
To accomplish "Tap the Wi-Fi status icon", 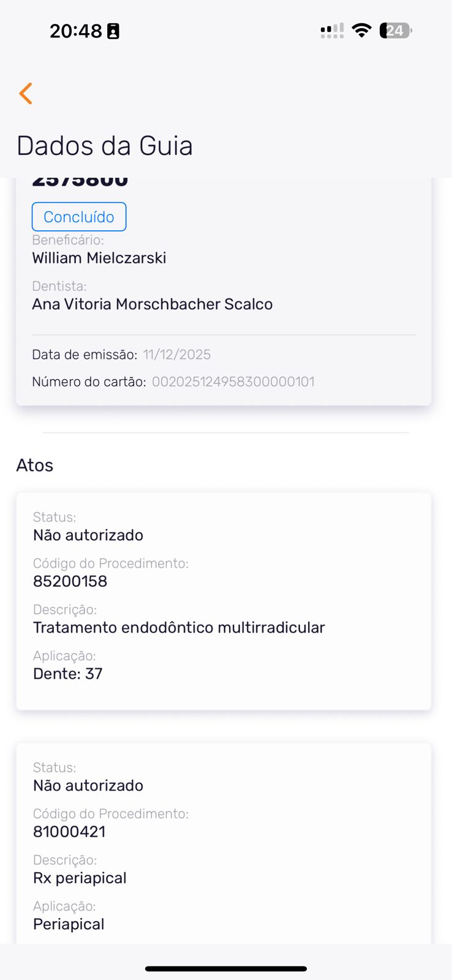I will pos(362,31).
